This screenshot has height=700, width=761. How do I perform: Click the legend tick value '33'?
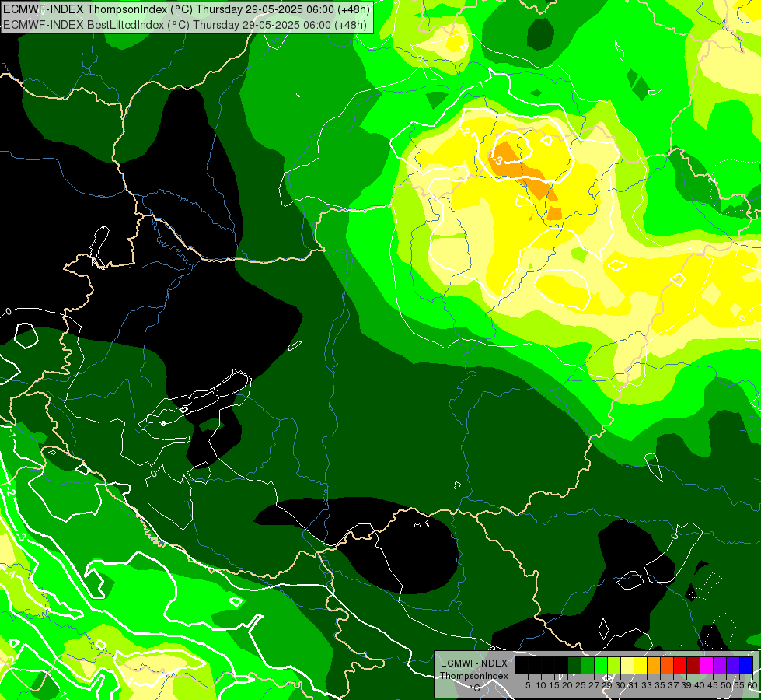pos(647,685)
